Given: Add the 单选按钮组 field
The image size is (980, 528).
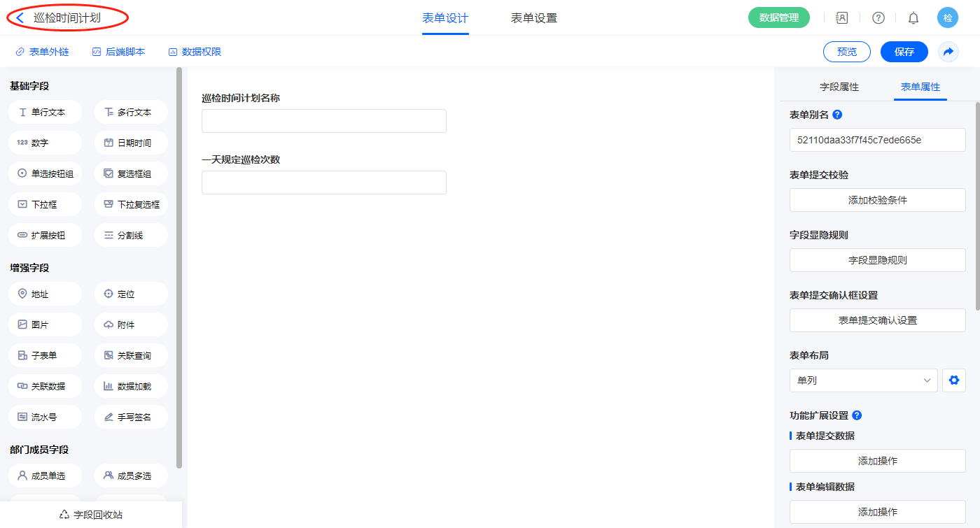Looking at the screenshot, I should click(x=45, y=173).
